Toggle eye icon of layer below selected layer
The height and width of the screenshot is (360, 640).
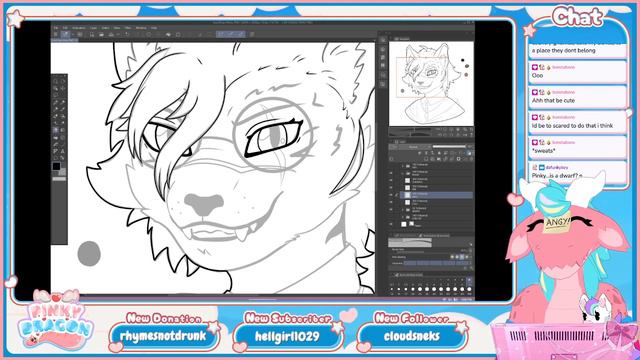click(x=390, y=202)
